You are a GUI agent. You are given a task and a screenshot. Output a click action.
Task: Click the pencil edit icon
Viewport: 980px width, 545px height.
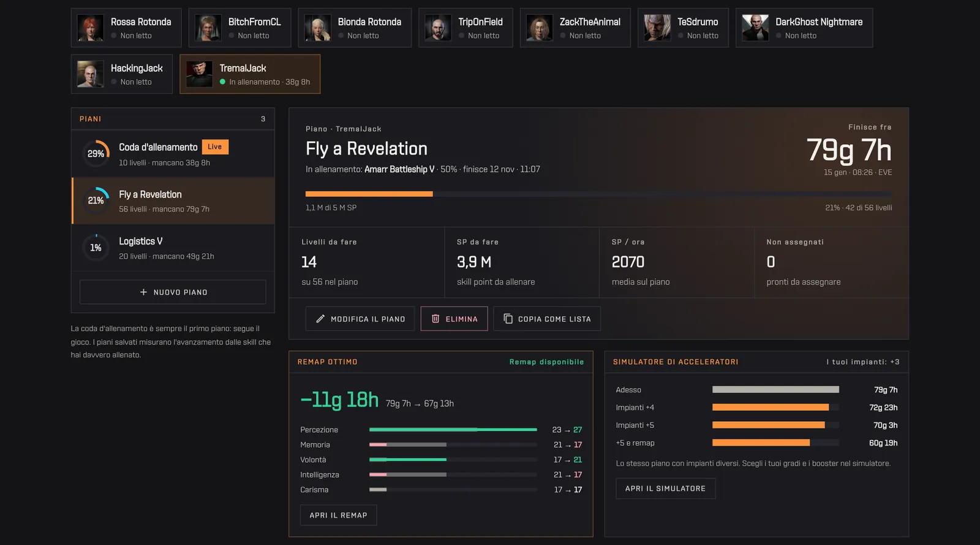[x=320, y=319]
